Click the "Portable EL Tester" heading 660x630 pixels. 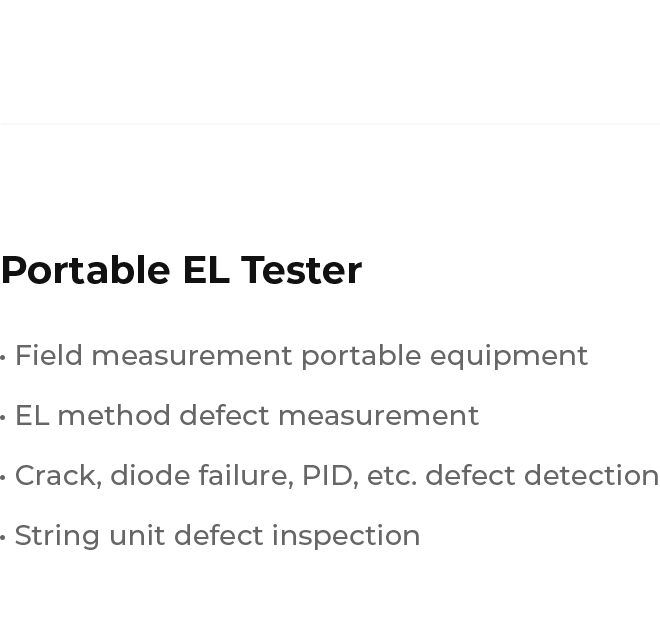pyautogui.click(x=181, y=270)
